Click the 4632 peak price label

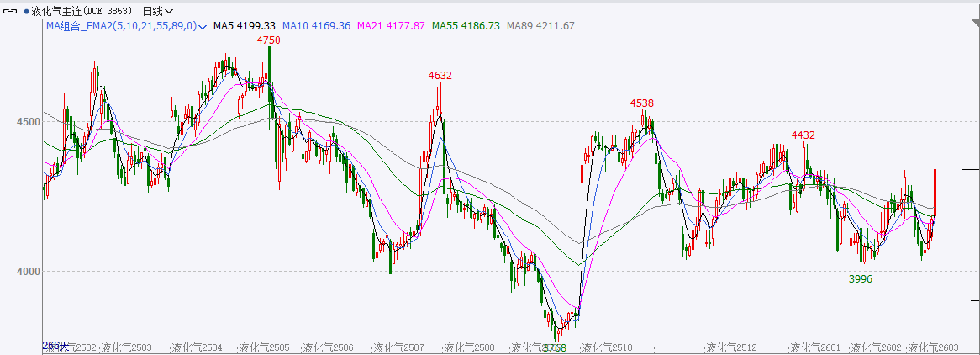tap(440, 75)
